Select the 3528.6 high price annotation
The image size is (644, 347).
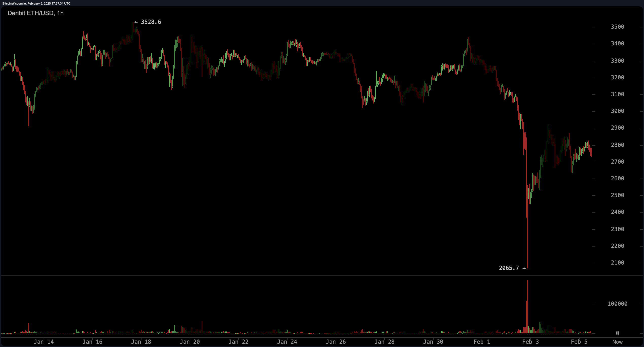click(x=151, y=22)
